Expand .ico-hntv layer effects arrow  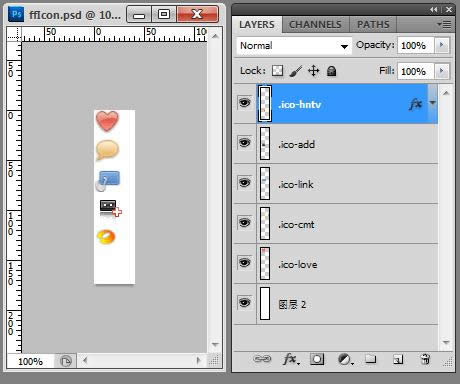(432, 103)
